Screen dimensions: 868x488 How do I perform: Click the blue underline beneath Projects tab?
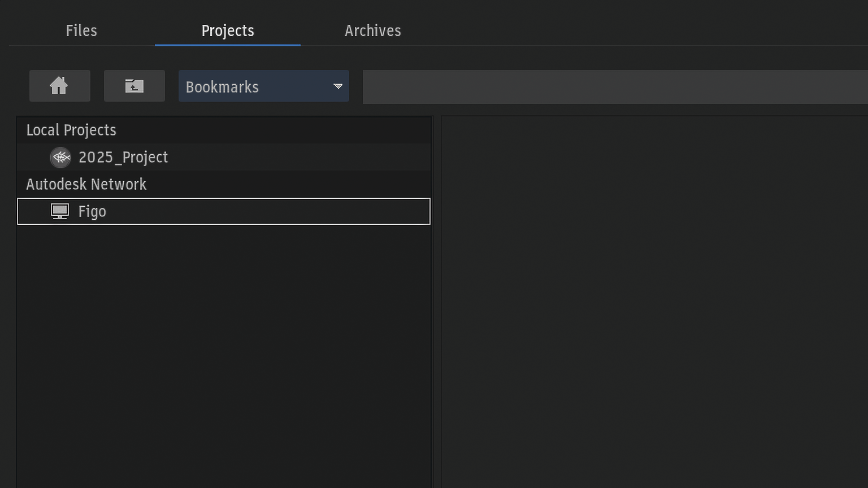pos(228,45)
